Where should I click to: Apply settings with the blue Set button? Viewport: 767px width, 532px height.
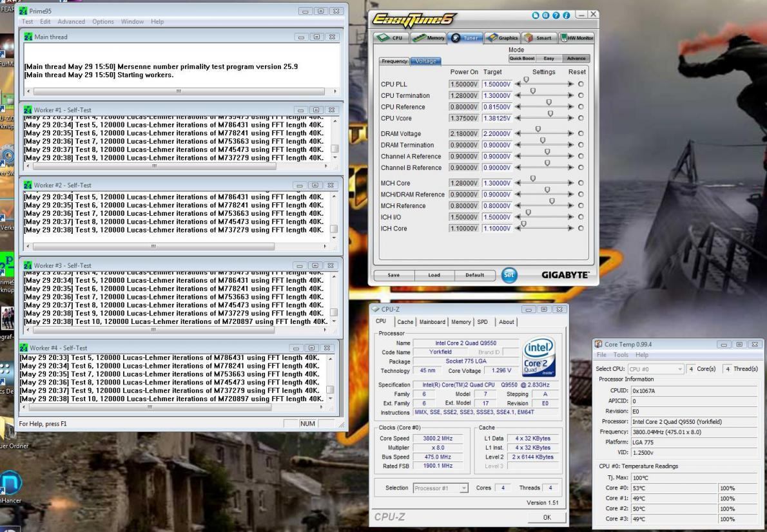point(509,275)
